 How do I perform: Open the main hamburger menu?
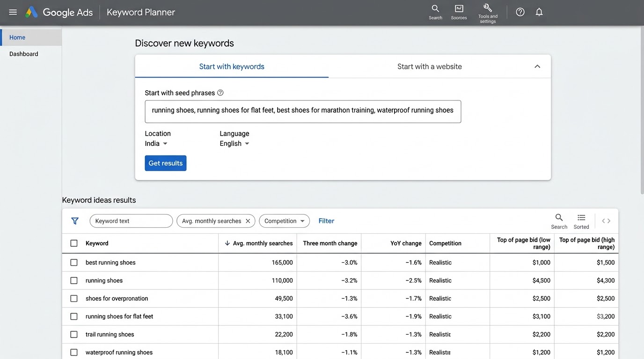tap(13, 12)
